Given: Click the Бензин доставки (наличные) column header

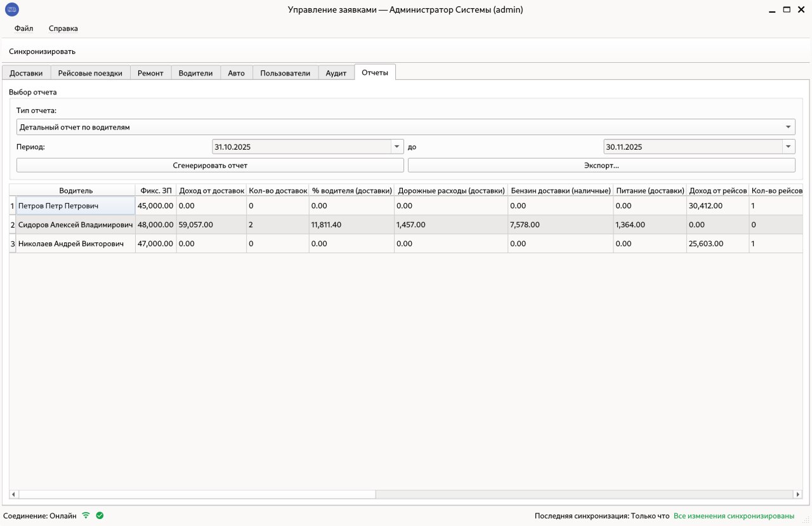Looking at the screenshot, I should point(561,190).
